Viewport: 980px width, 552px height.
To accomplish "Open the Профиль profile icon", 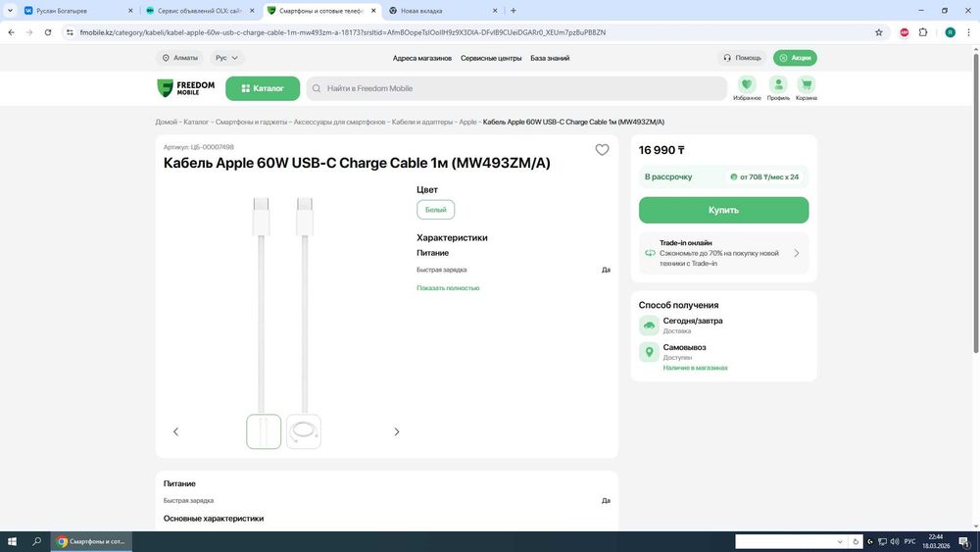I will [x=778, y=88].
